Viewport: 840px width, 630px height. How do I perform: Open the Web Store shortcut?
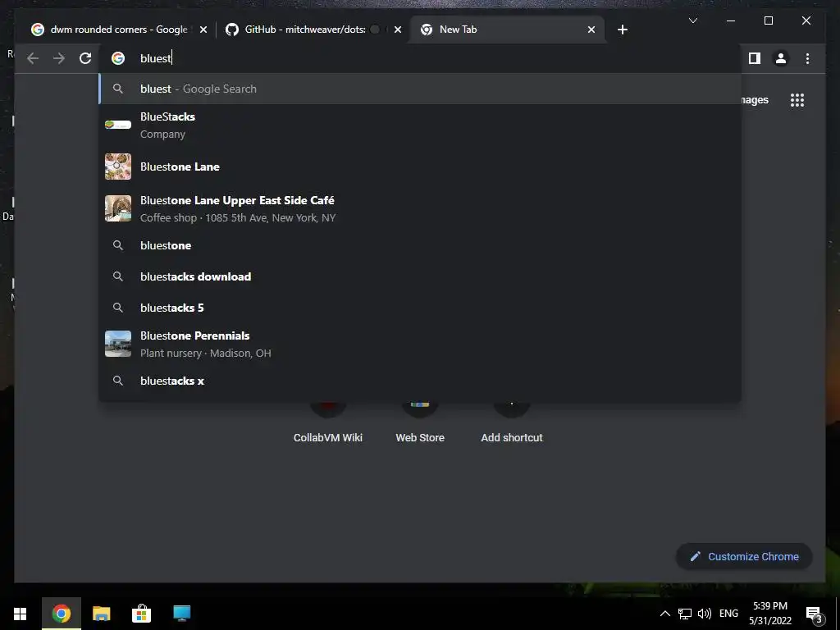[x=420, y=423]
